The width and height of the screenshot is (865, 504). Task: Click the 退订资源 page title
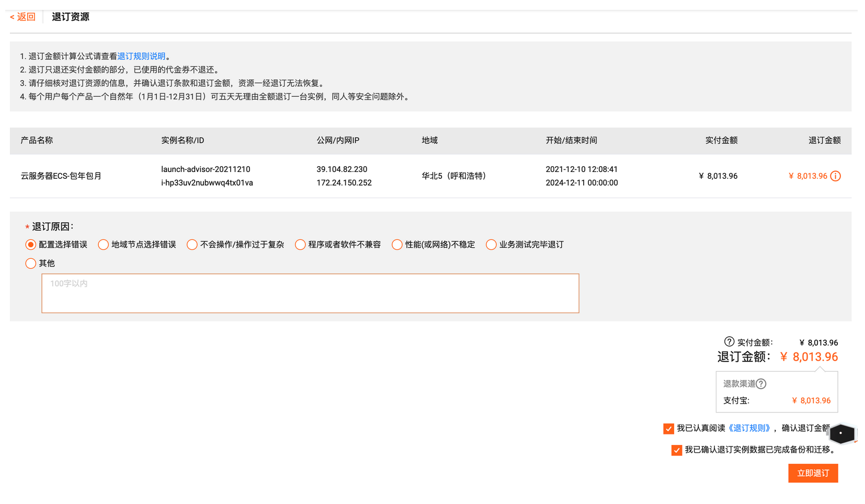point(70,17)
